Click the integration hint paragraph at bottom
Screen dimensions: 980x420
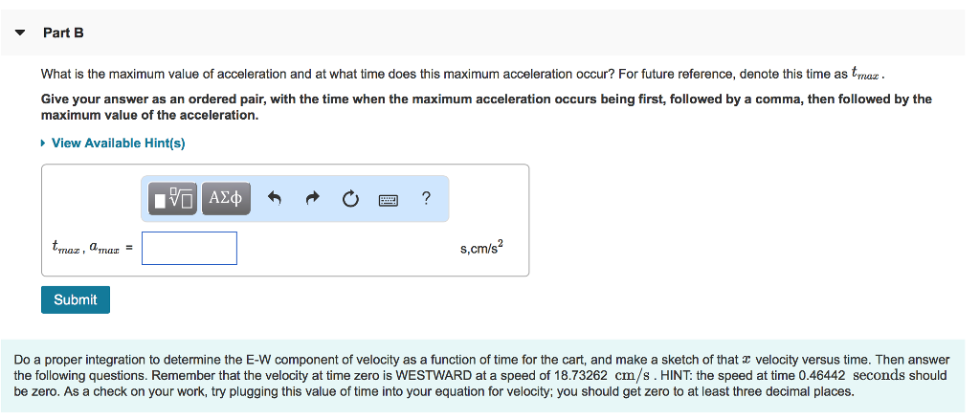482,376
